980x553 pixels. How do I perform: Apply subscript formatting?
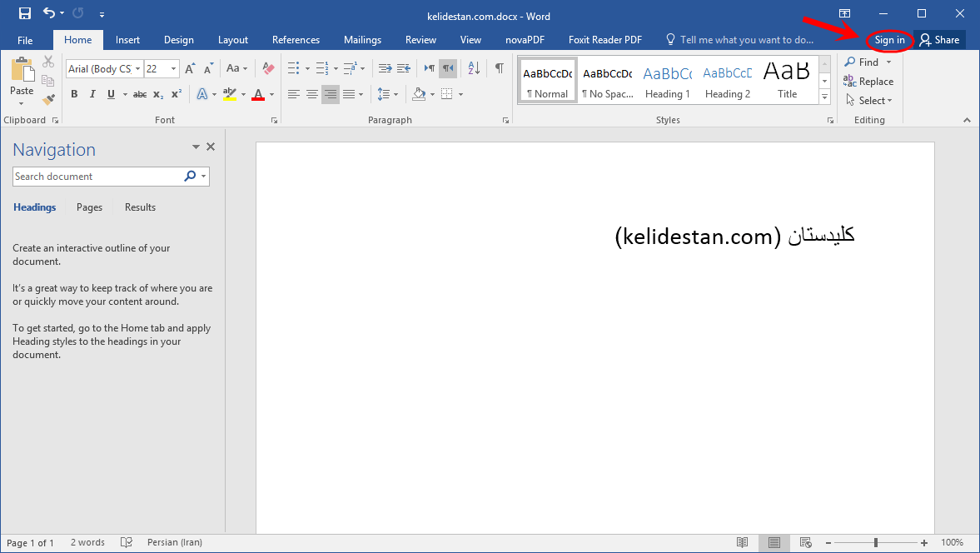[x=158, y=94]
